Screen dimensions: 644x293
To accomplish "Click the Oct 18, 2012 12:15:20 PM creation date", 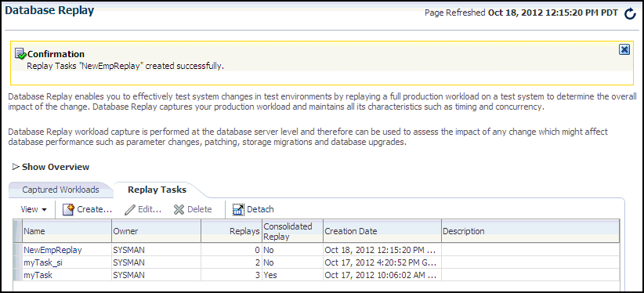I will click(x=380, y=250).
